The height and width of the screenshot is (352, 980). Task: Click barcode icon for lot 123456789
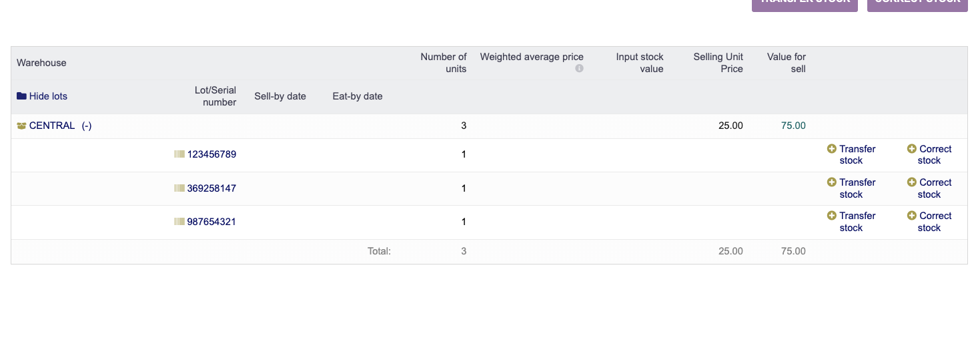(x=179, y=154)
